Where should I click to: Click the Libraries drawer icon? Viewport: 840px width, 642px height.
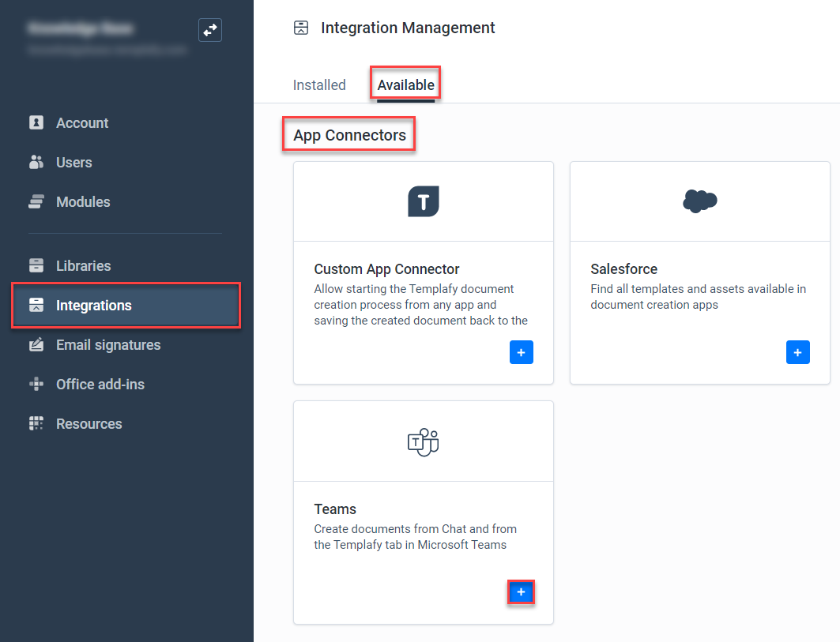[36, 265]
